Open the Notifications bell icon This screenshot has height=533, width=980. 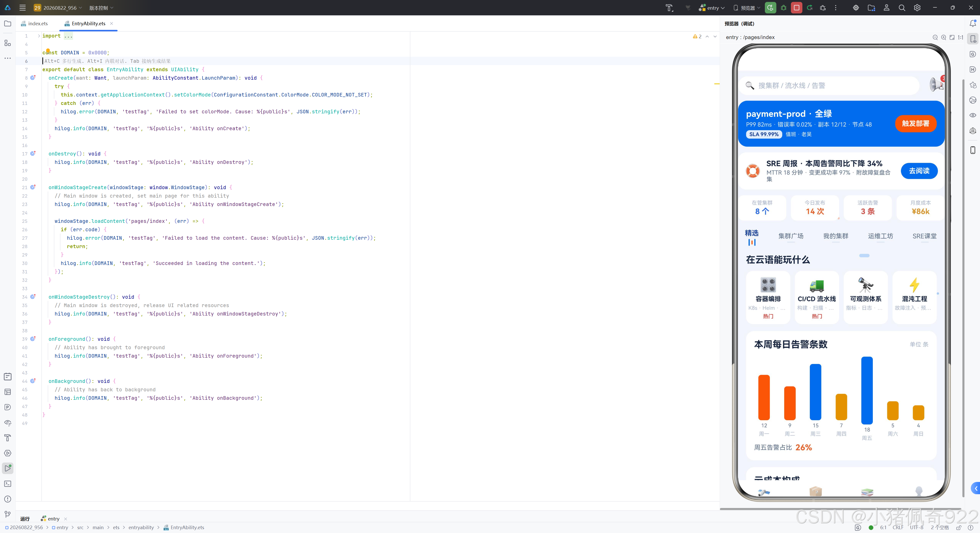[x=973, y=23]
